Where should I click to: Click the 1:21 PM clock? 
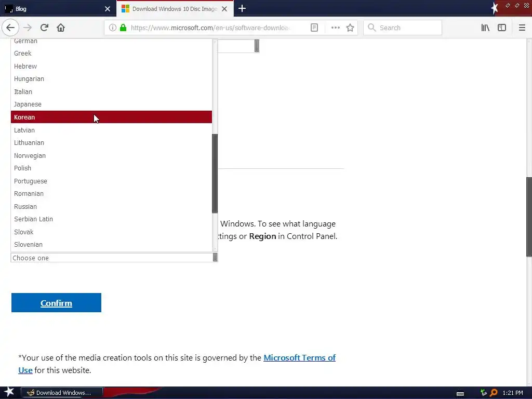513,393
